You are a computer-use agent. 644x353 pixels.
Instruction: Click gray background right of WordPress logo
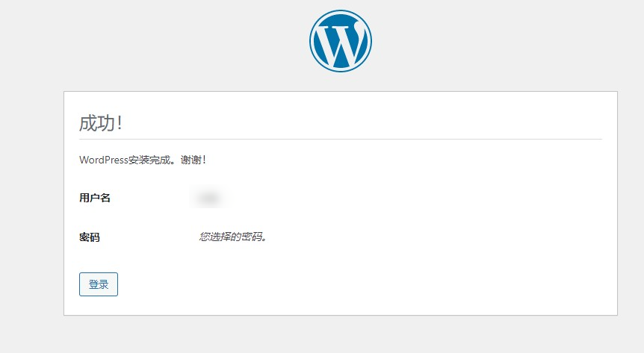[523, 41]
